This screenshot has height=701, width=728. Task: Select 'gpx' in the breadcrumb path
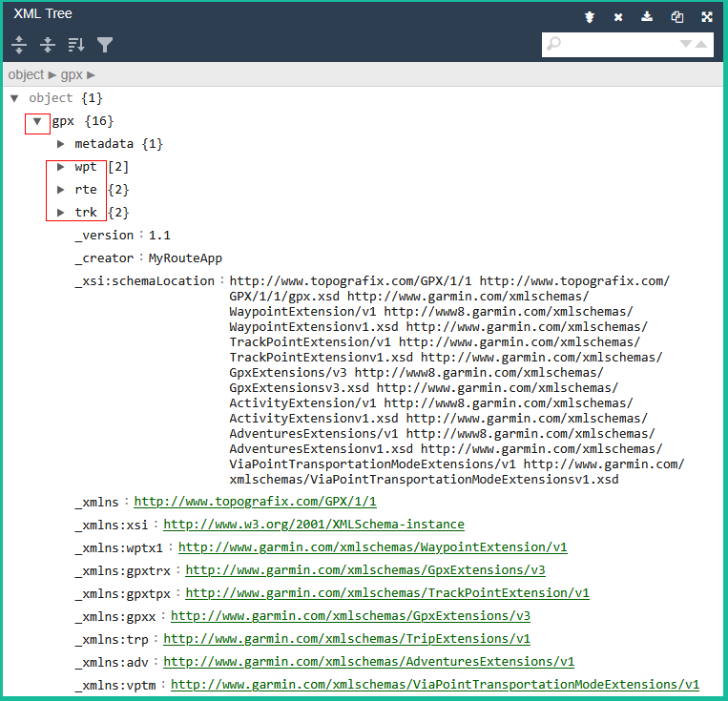[72, 74]
